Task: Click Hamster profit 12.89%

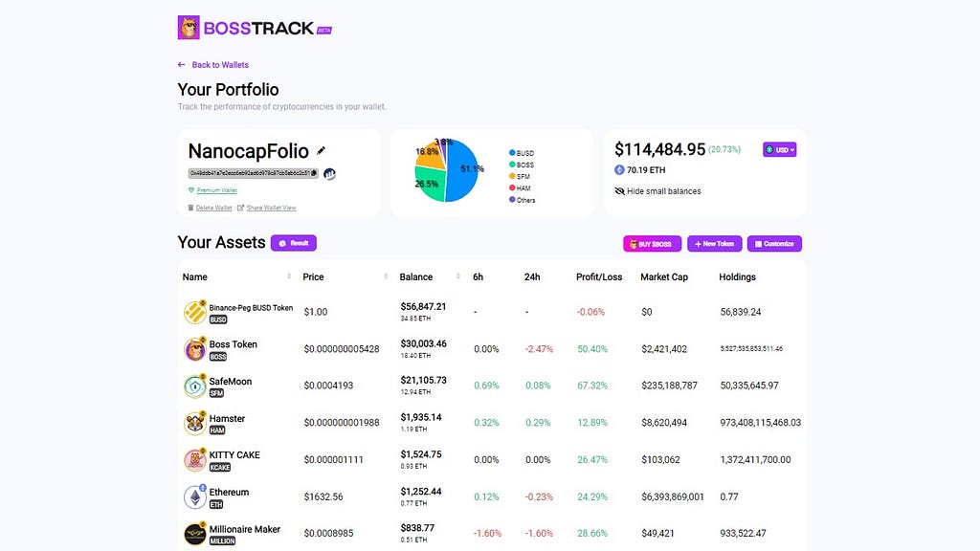Action: click(x=591, y=422)
